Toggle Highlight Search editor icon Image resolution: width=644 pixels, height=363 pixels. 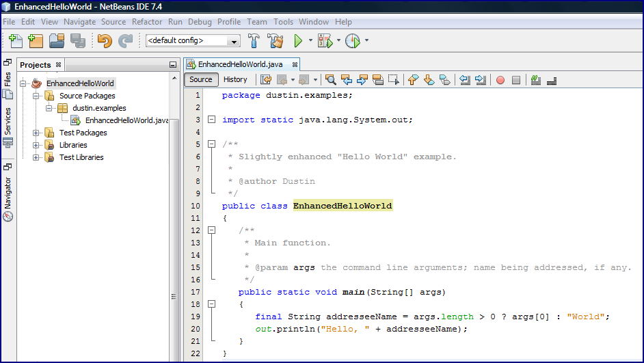pos(378,80)
